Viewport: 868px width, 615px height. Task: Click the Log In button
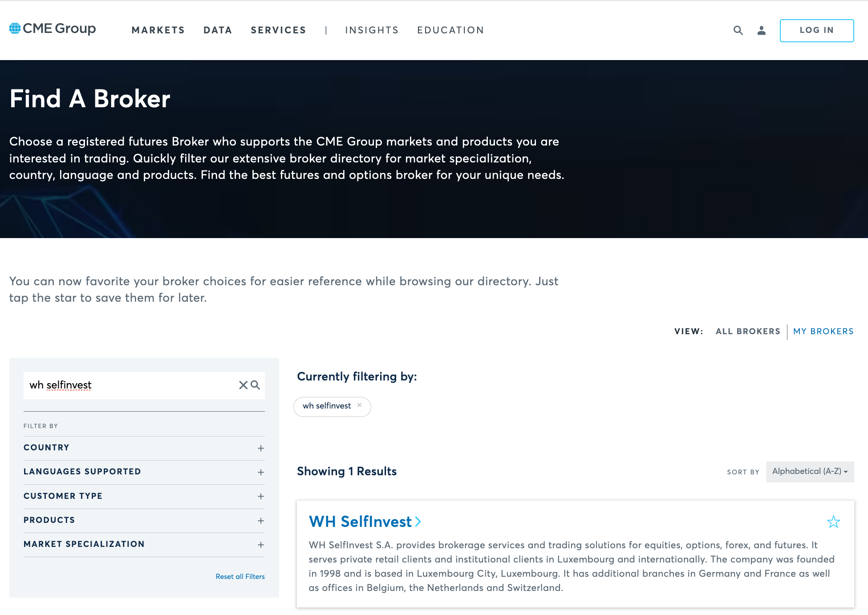(816, 30)
